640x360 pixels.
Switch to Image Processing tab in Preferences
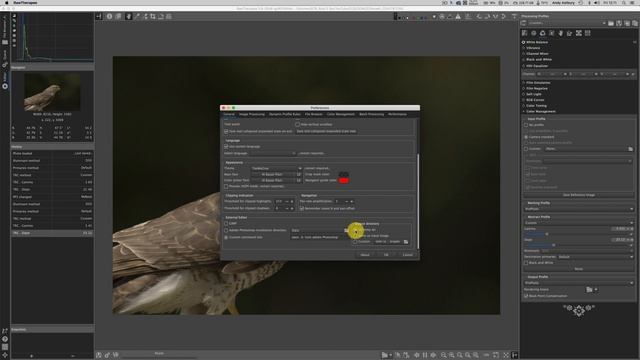[x=252, y=114]
